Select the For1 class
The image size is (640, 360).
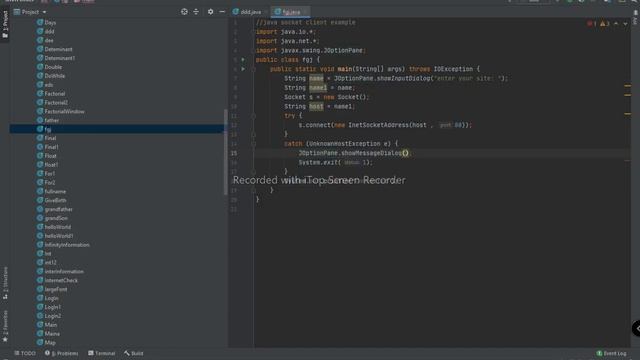[46, 173]
